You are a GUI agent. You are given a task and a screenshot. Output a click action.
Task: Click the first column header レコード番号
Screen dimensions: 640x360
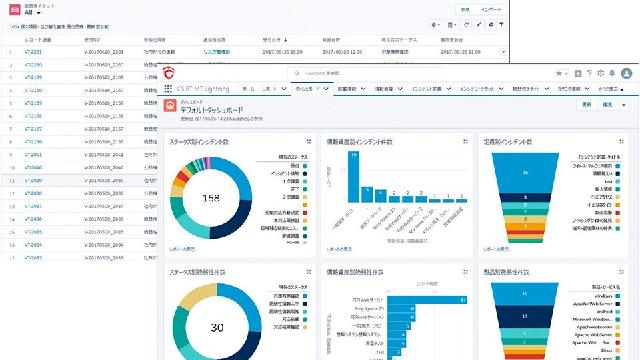38,40
